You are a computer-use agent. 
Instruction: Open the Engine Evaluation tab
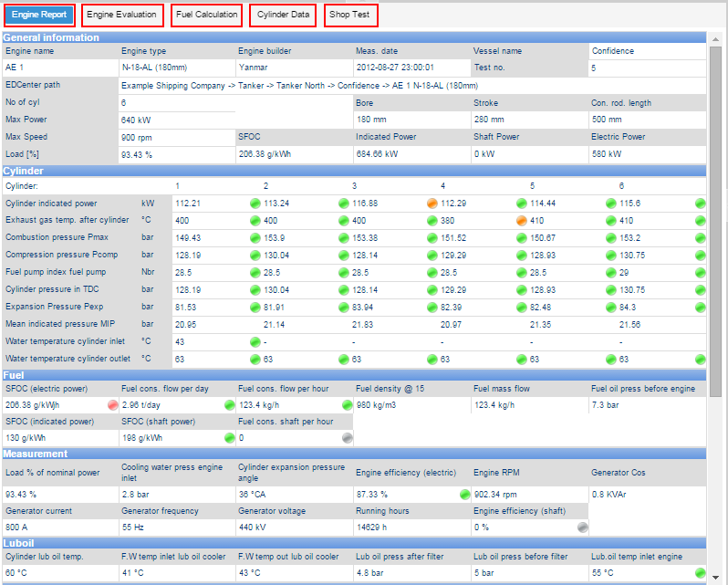[123, 16]
